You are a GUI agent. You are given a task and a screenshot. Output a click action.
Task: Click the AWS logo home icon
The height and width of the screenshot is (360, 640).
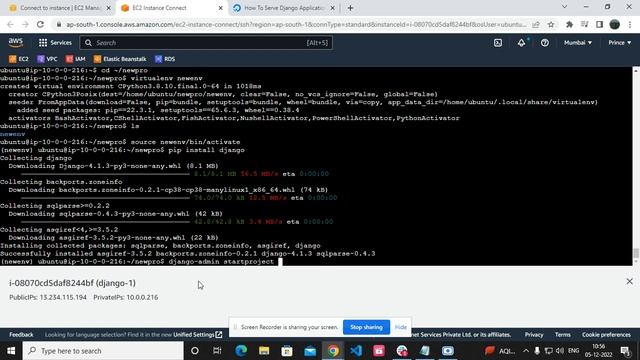tap(16, 42)
